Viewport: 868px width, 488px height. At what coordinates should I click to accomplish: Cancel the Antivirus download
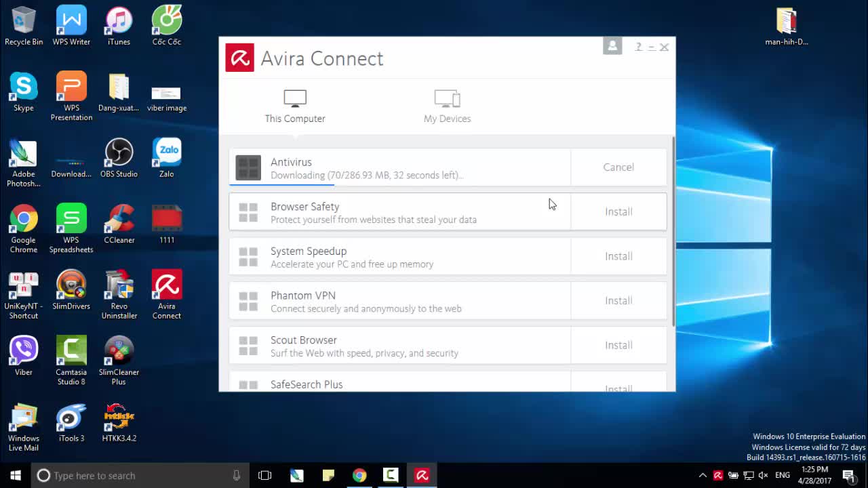618,167
